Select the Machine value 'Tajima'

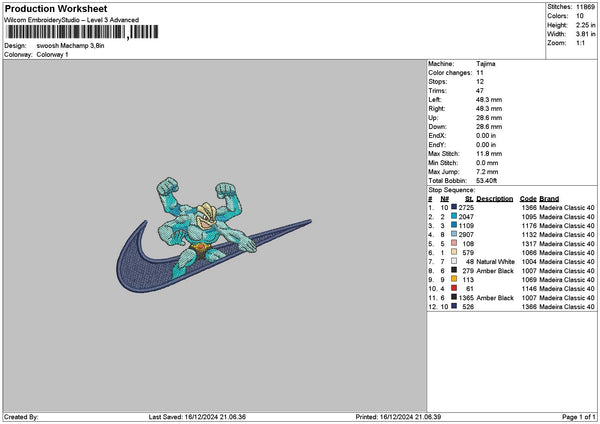pos(486,64)
